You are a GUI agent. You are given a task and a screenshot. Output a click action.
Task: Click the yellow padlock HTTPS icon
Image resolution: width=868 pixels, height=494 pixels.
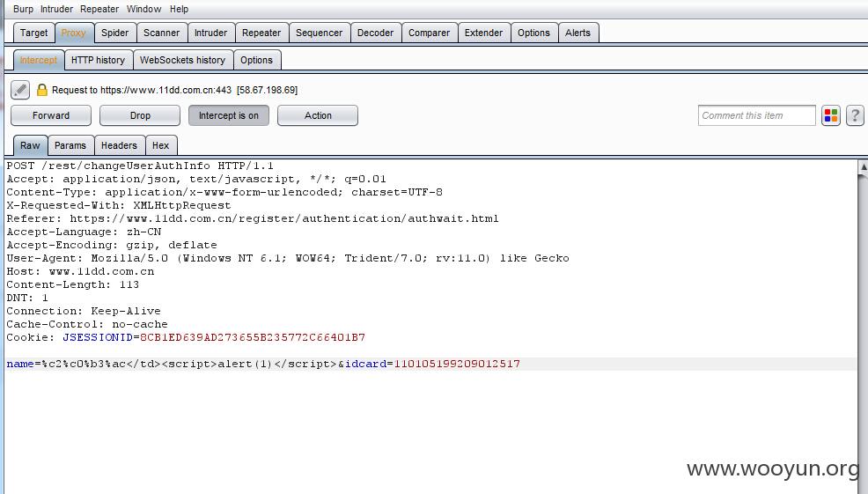pyautogui.click(x=41, y=90)
